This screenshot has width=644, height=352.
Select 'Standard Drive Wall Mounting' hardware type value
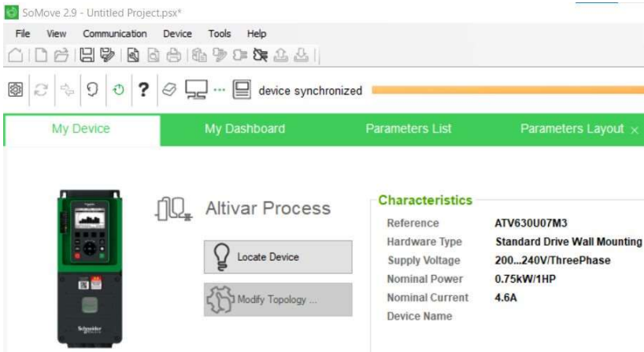tap(568, 242)
